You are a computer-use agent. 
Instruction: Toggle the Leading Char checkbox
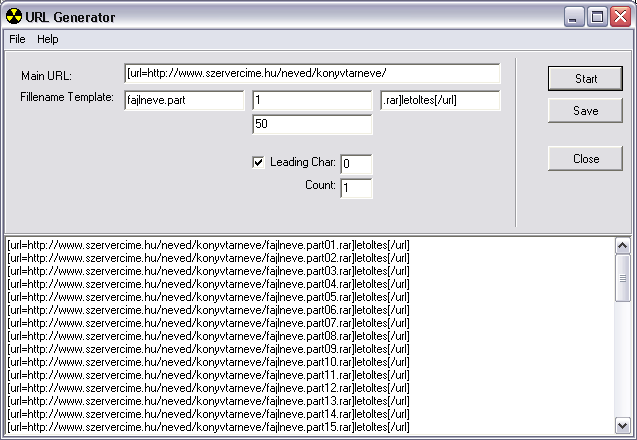click(259, 162)
